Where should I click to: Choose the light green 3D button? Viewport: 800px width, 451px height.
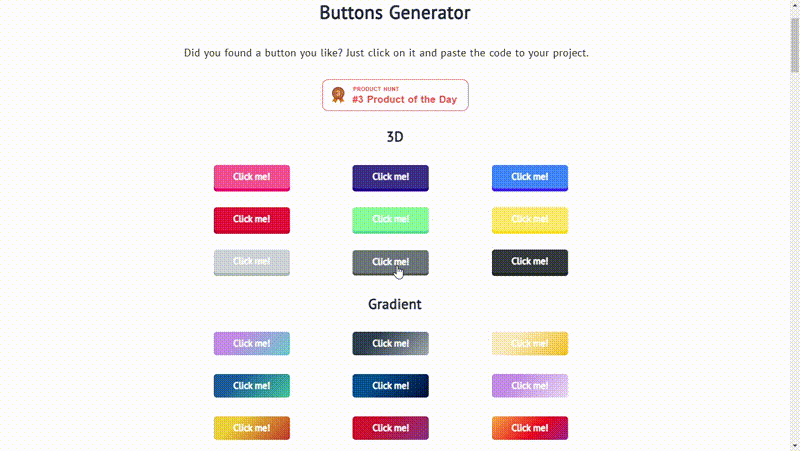(x=391, y=219)
